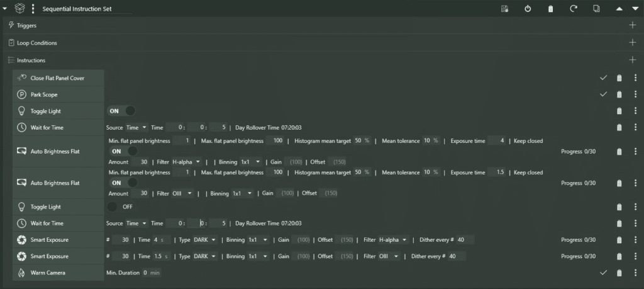Click the Warm Camera Min. Duration field
The image size is (644, 289).
145,273
